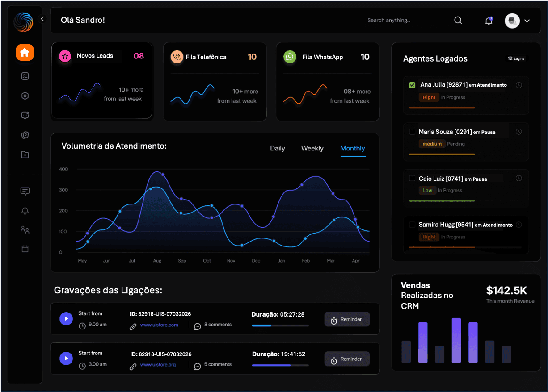The image size is (548, 392).
Task: Uncheck Ana Julia's completed checkbox
Action: tap(412, 84)
